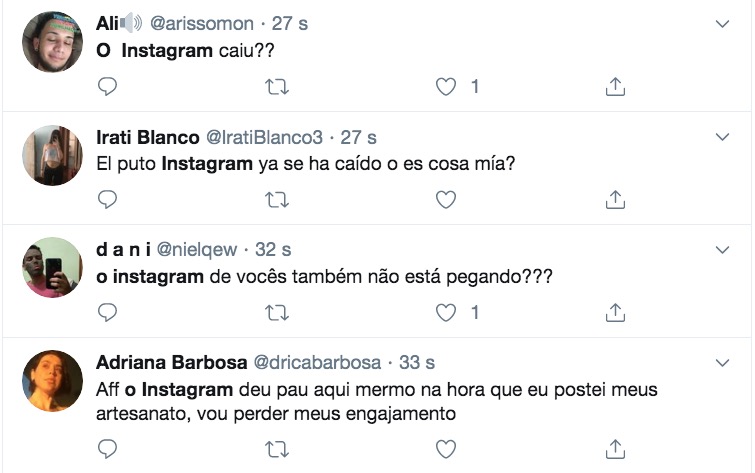This screenshot has height=473, width=755.
Task: Open timestamp of Adriana Barbosa's tweet
Action: pyautogui.click(x=420, y=362)
